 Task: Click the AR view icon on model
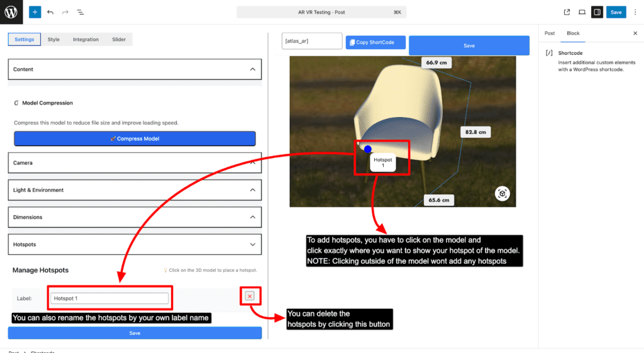coord(502,194)
